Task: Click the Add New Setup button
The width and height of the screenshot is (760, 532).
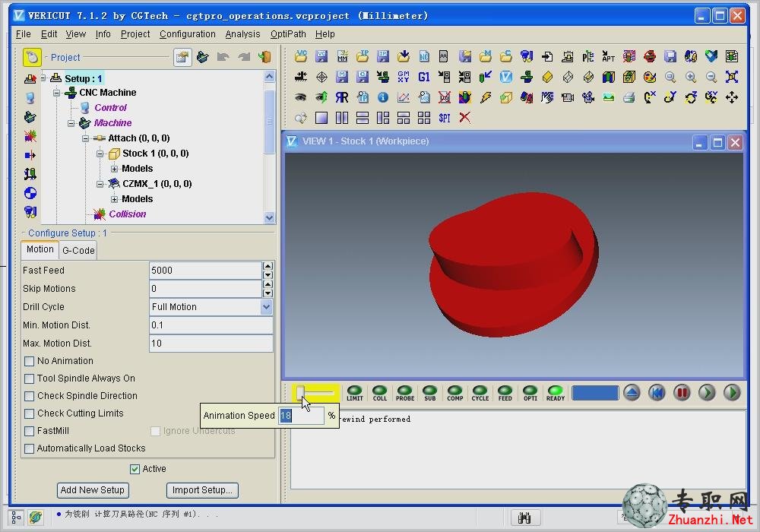Action: (x=93, y=490)
